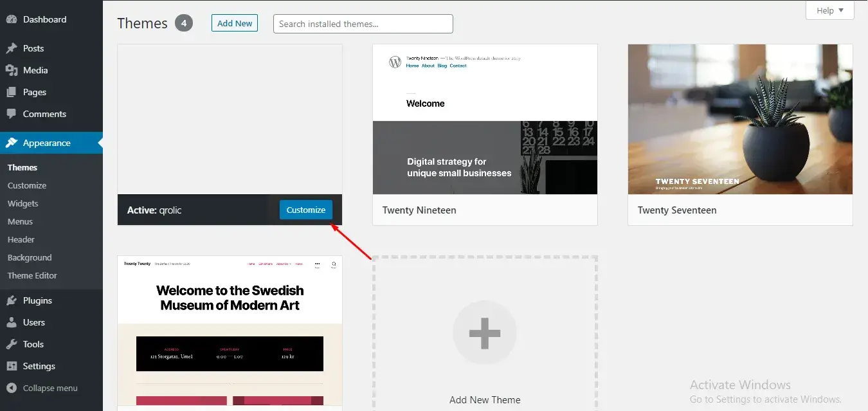Expand the Help dropdown
Viewport: 868px width, 411px height.
click(x=829, y=10)
